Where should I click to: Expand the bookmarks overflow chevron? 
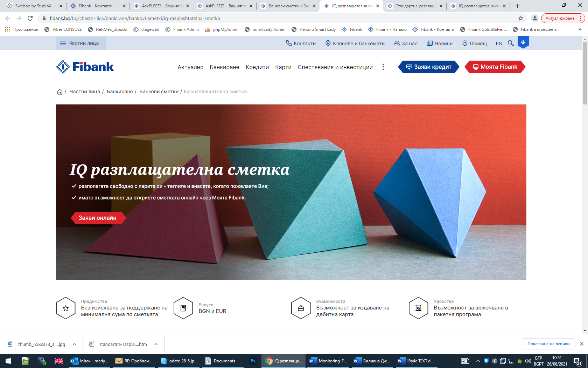pos(581,29)
